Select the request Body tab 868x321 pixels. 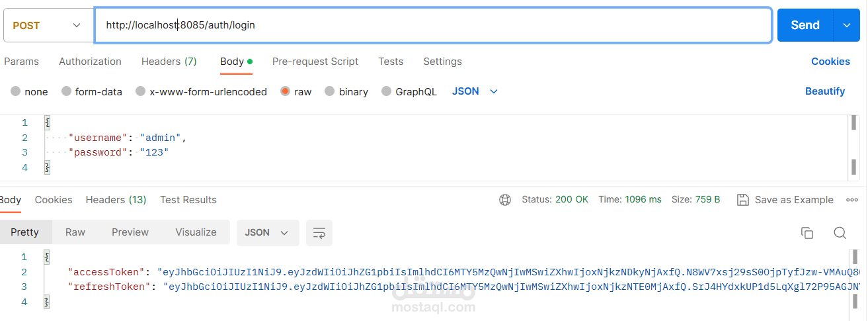point(236,62)
